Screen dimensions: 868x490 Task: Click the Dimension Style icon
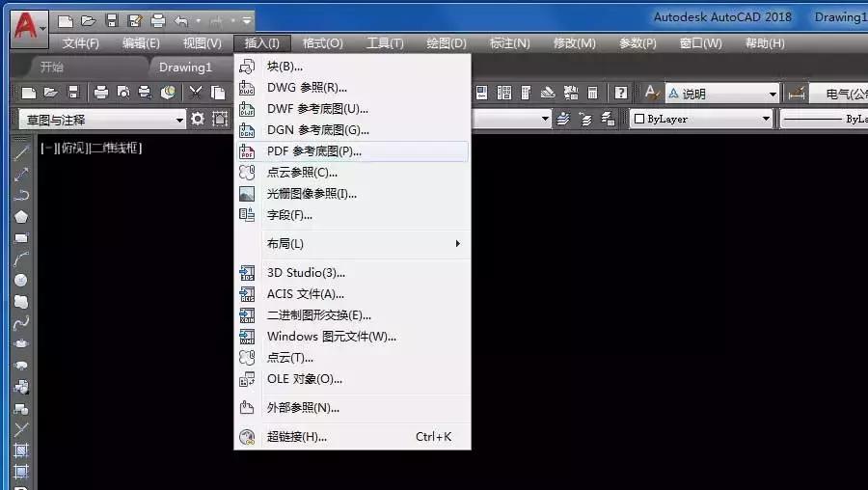[x=796, y=93]
